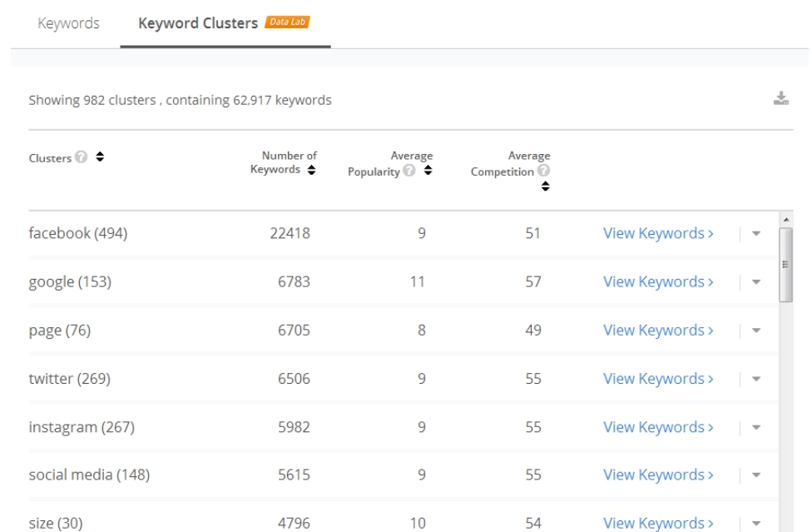
Task: Select the 'instagram (267)' cluster name
Action: pos(82,427)
